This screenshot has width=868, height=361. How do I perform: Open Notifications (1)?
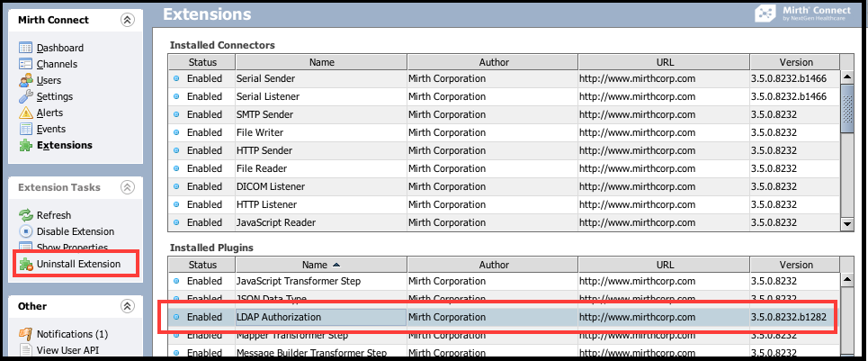[73, 334]
